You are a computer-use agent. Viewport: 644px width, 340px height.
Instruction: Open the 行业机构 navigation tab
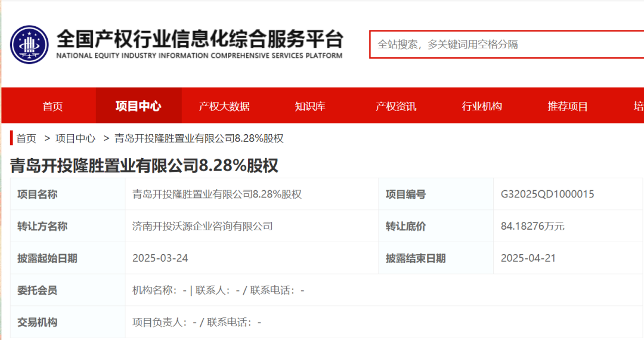tap(482, 106)
